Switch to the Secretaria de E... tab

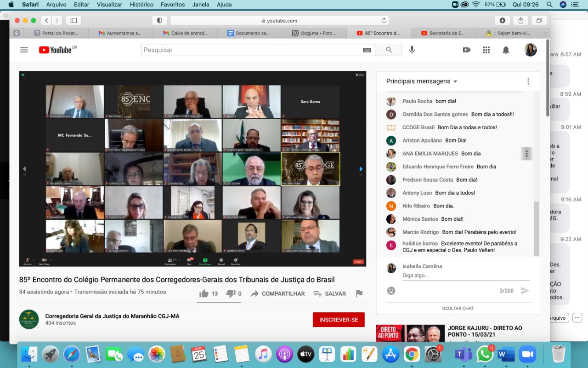[x=443, y=33]
